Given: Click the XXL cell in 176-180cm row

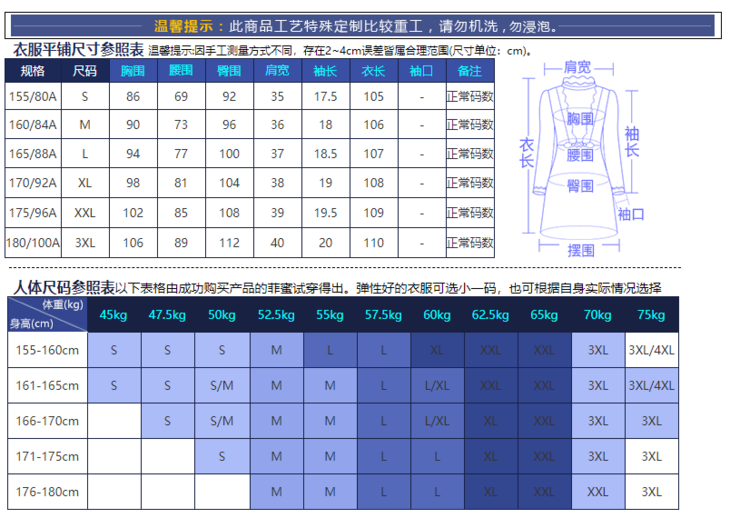Looking at the screenshot, I should 597,491.
